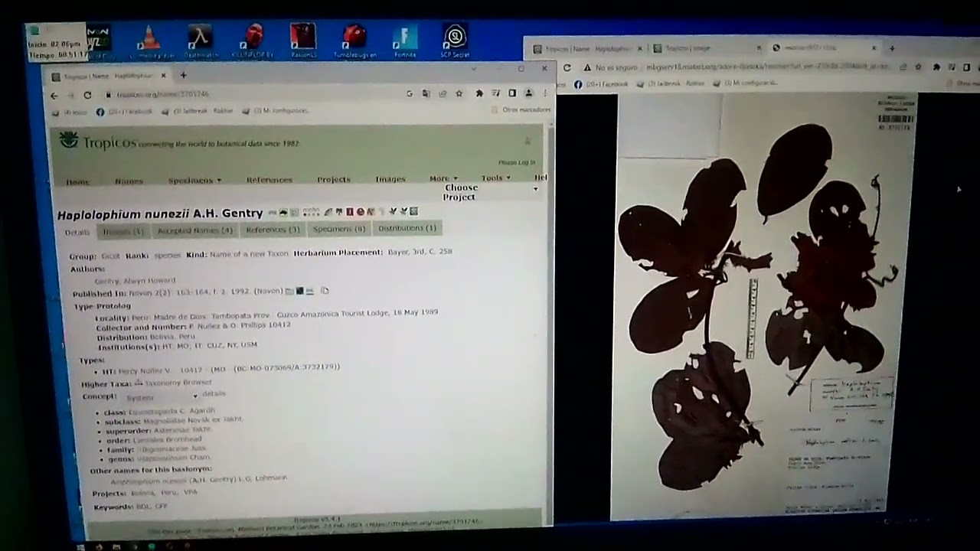980x551 pixels.
Task: Open the Jailbreak Roblox bookmark in left window
Action: 198,111
